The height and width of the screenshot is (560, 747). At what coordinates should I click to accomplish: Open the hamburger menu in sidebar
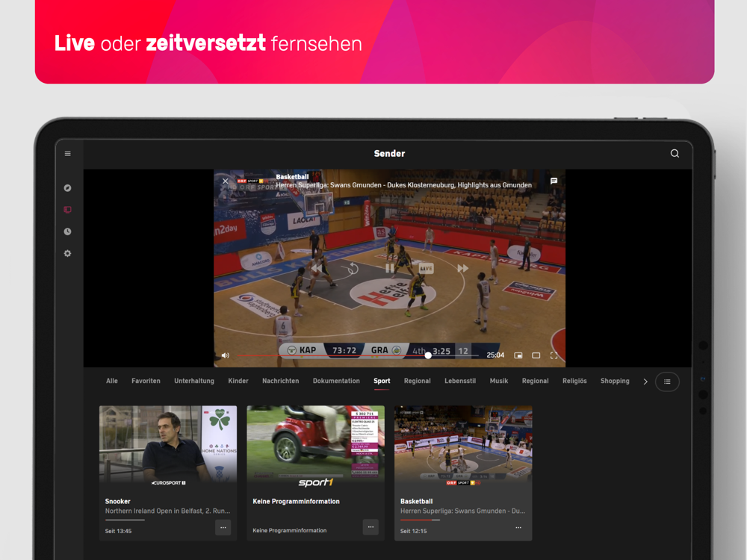pyautogui.click(x=68, y=153)
